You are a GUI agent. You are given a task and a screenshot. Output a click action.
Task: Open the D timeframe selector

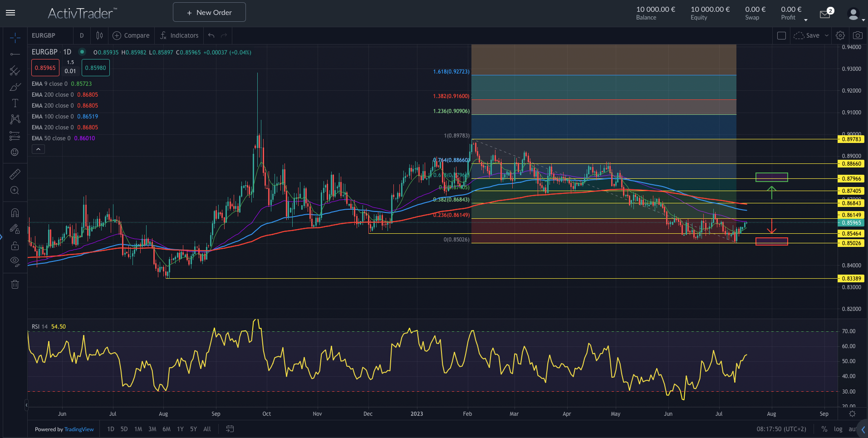tap(82, 35)
